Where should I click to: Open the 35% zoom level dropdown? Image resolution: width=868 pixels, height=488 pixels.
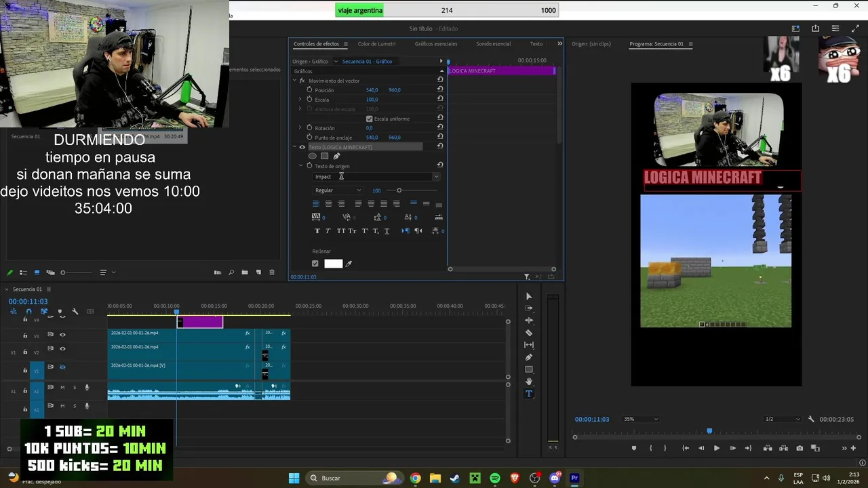[641, 419]
